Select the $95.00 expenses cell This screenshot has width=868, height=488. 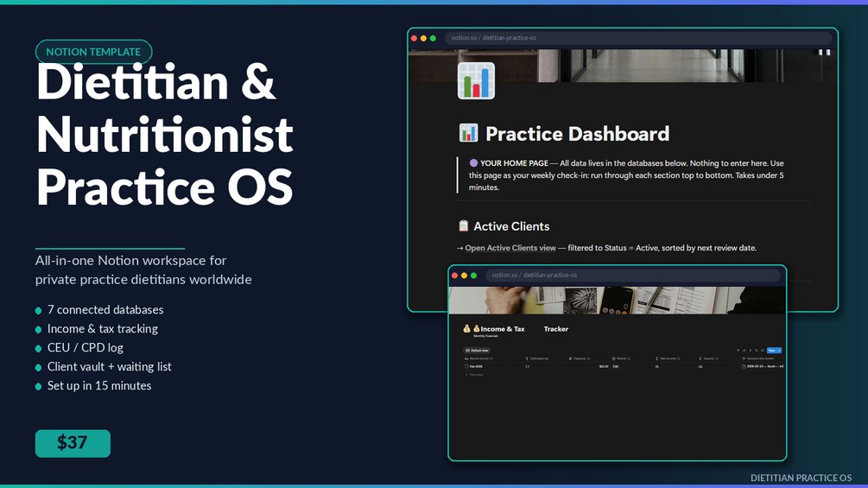pos(604,366)
